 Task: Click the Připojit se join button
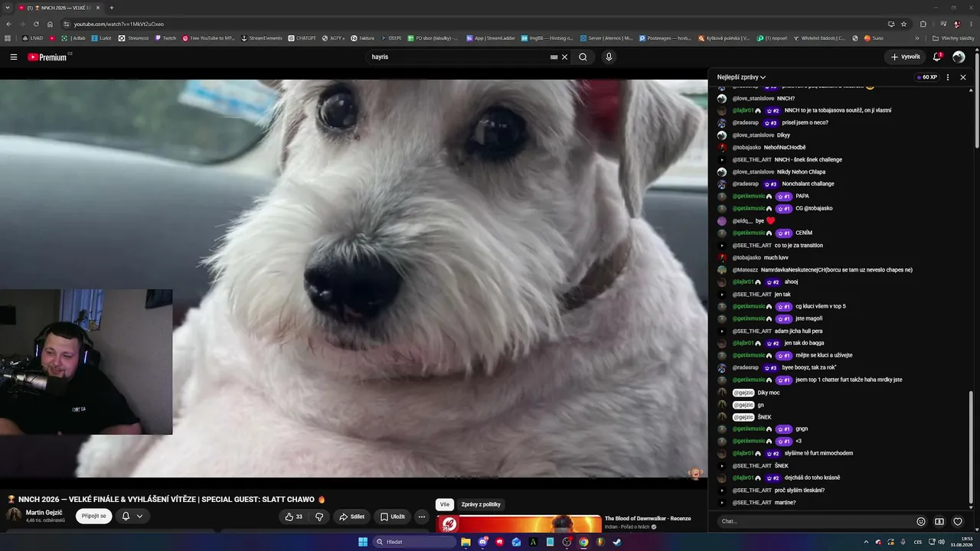93,516
